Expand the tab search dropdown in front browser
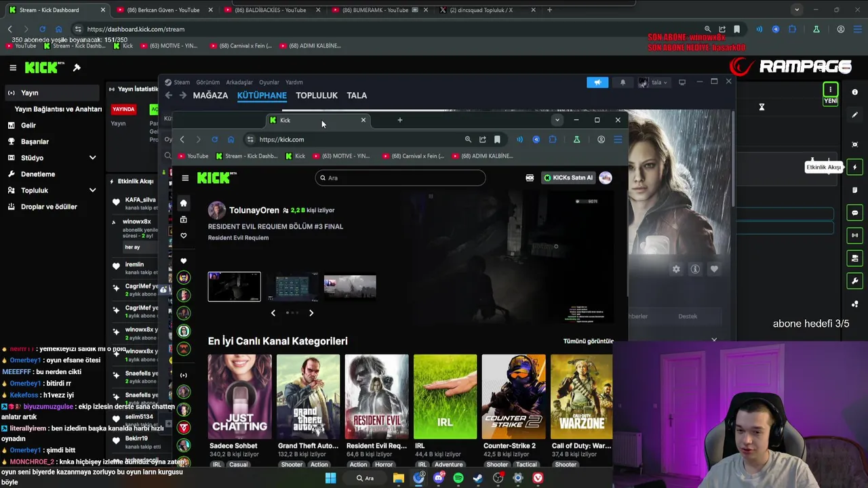Screen dimensions: 868x488 point(557,120)
